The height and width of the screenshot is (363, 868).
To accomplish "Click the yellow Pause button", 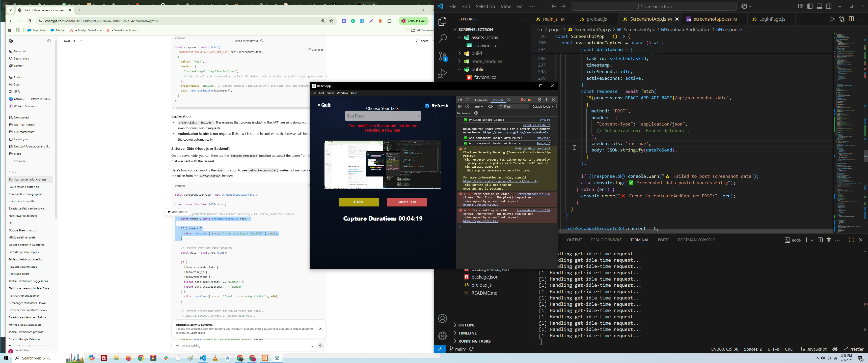I will click(x=359, y=202).
